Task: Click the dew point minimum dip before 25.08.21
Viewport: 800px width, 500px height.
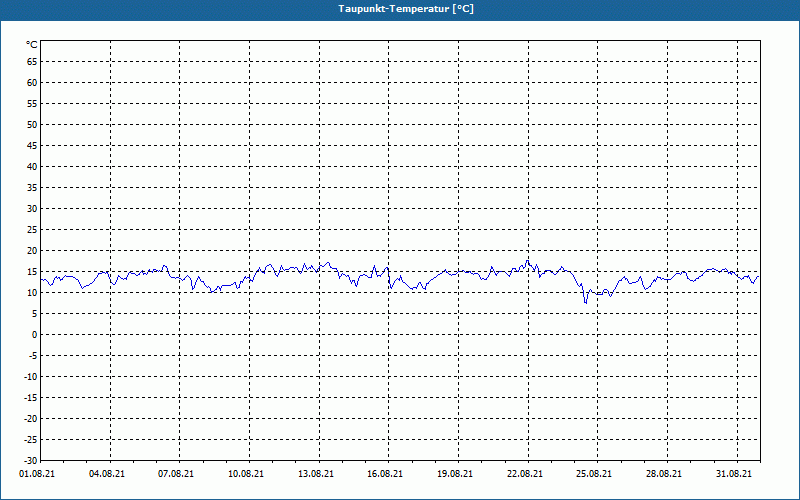Action: coord(586,303)
